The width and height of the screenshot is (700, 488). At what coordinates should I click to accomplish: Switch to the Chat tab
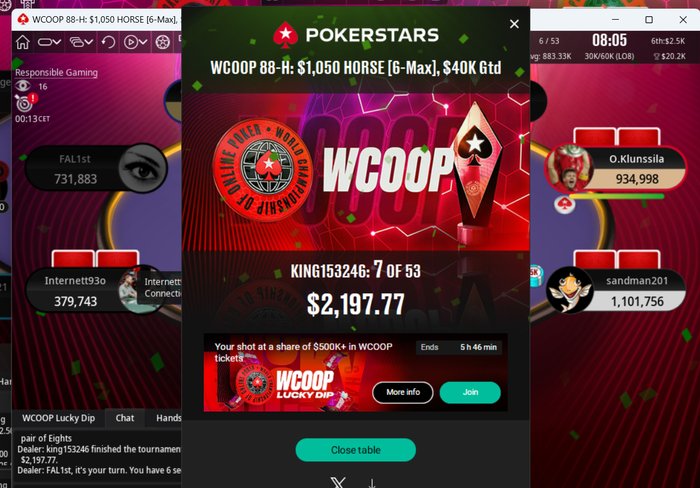pos(125,418)
